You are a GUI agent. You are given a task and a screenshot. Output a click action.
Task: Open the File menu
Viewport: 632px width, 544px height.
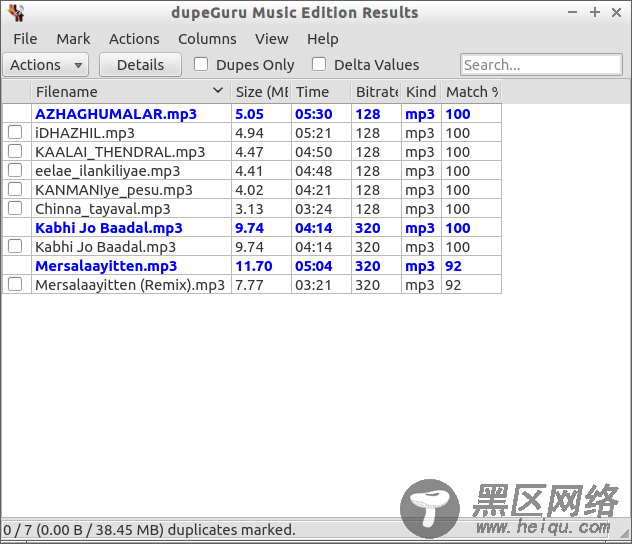point(25,39)
